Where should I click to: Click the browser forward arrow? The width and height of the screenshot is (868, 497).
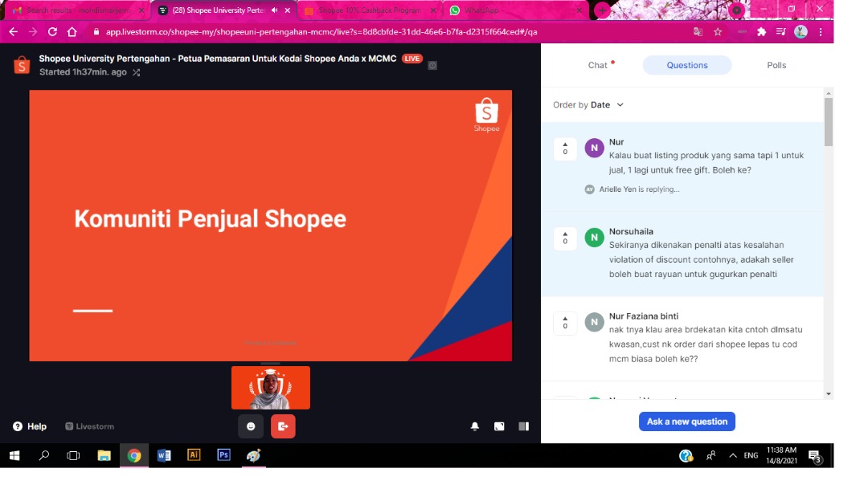click(x=33, y=32)
